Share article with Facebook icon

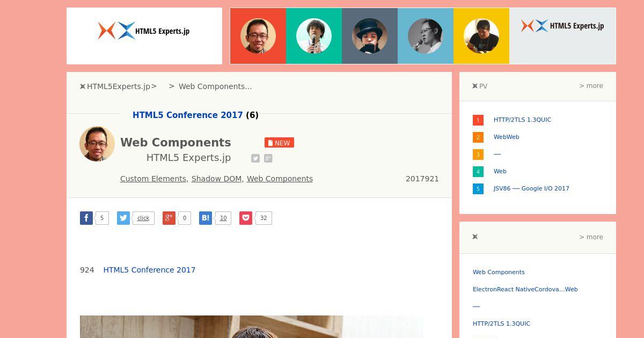[86, 218]
